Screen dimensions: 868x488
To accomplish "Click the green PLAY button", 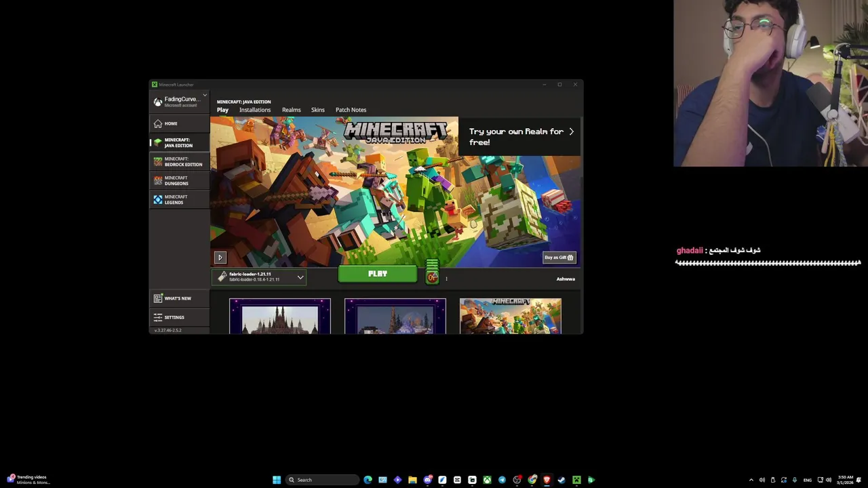I will click(x=378, y=274).
